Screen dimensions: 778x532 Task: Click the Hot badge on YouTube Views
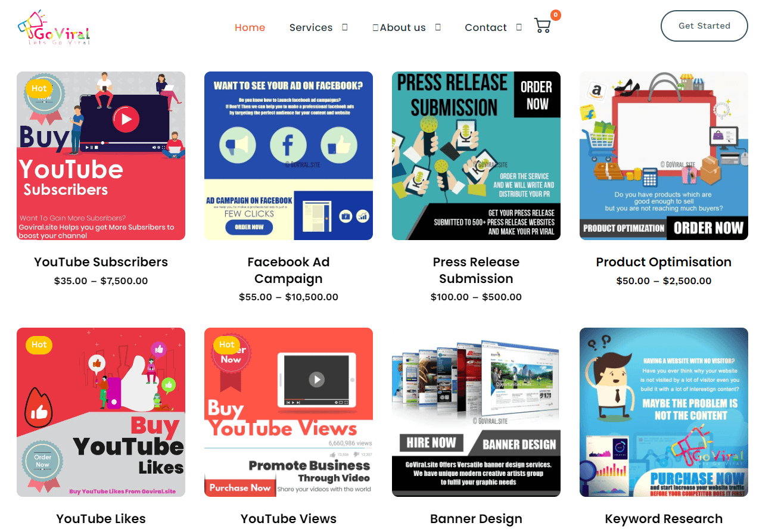coord(226,344)
